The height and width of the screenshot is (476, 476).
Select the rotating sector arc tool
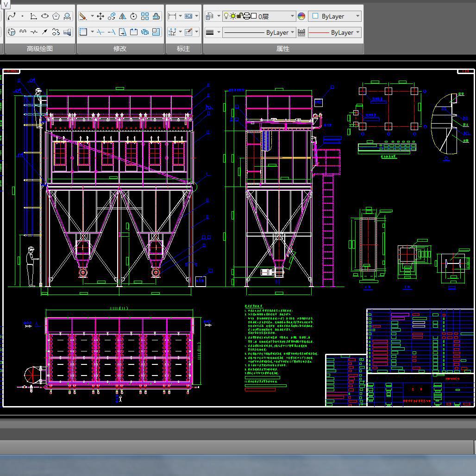(x=12, y=32)
